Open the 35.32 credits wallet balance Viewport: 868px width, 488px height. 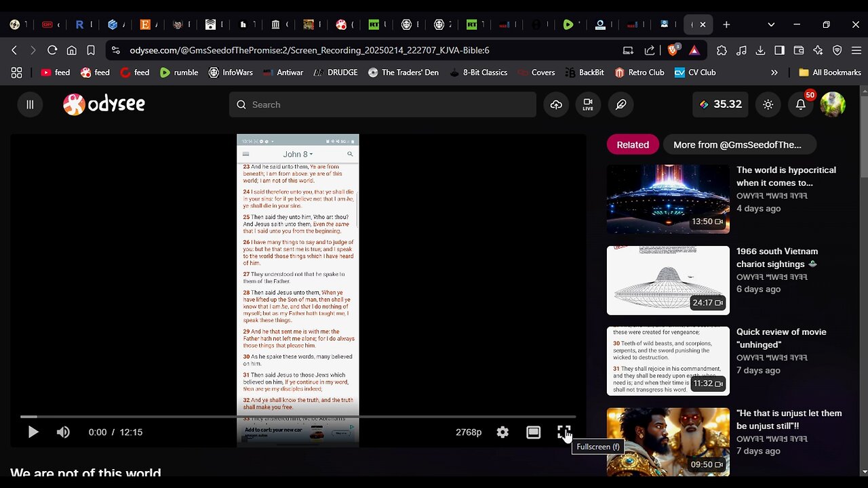pos(721,104)
